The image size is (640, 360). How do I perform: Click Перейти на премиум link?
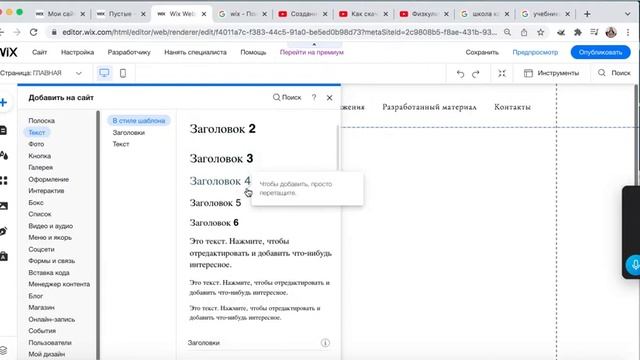(x=311, y=52)
